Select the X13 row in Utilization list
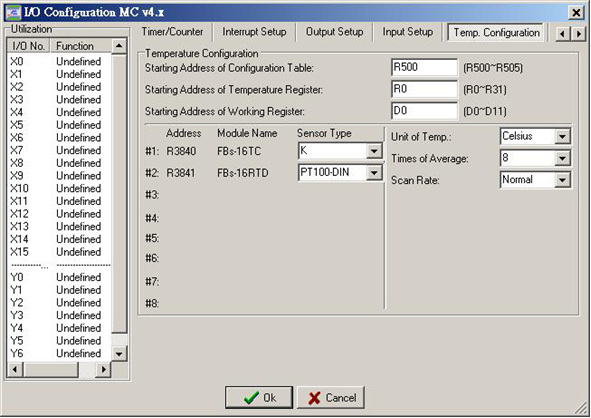 (x=59, y=226)
